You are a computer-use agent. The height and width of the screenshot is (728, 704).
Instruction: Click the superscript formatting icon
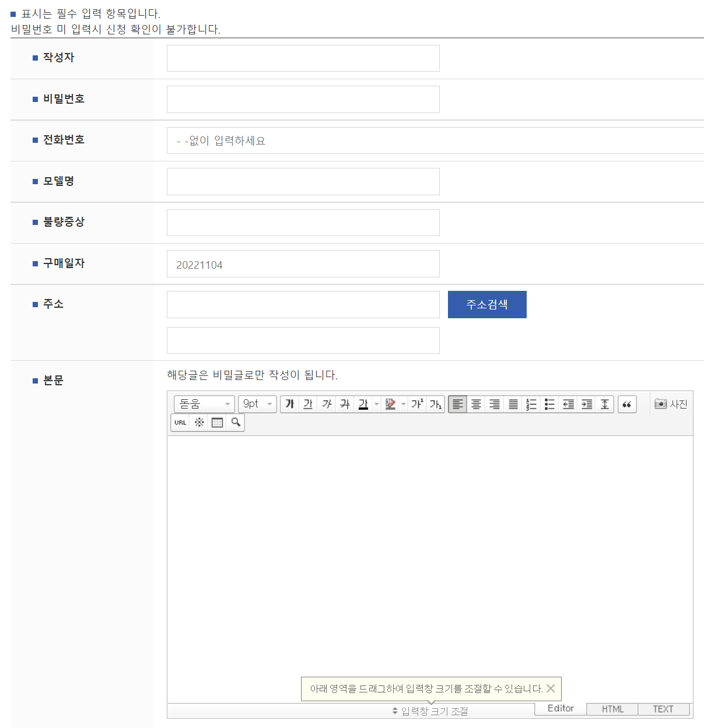[x=416, y=404]
